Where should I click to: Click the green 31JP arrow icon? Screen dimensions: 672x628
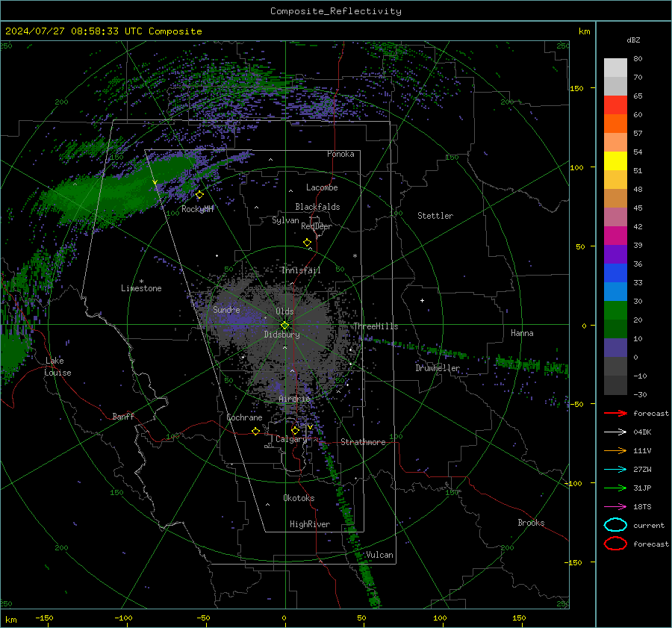point(615,488)
